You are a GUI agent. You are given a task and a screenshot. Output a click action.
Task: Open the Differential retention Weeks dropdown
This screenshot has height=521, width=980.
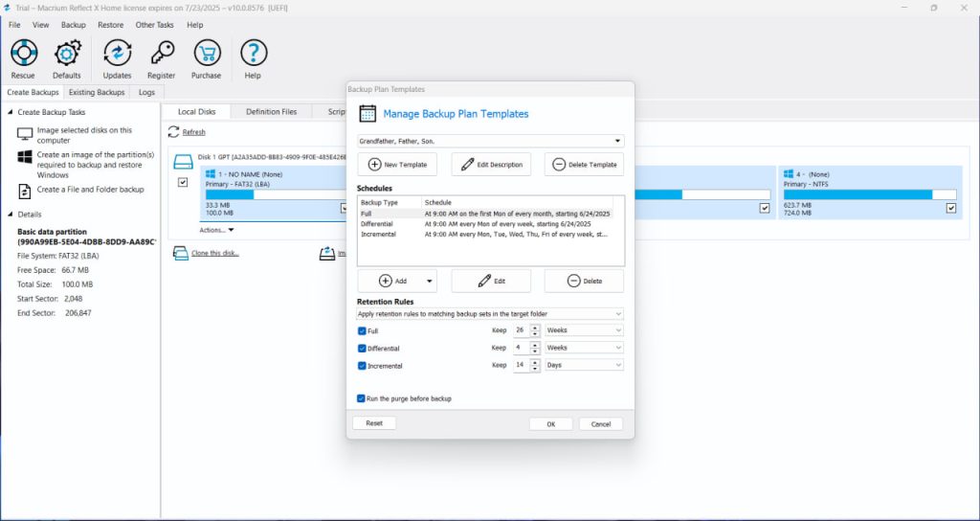[584, 348]
